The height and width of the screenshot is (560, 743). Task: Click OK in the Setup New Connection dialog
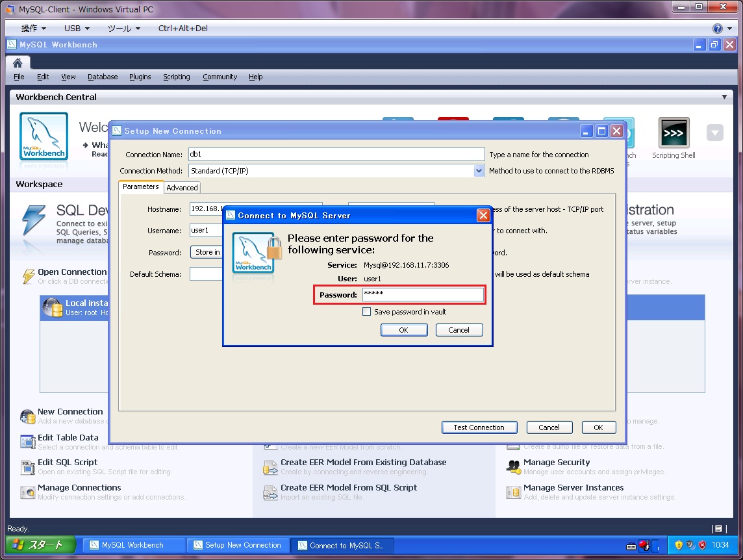point(598,427)
